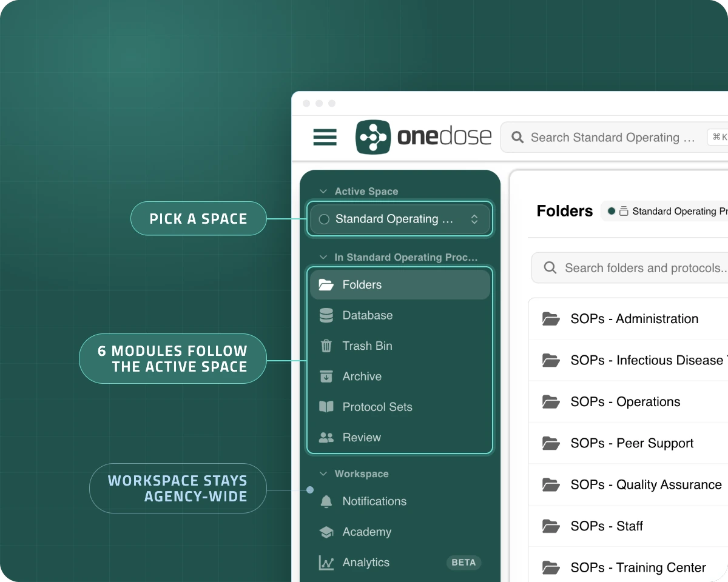Open the hamburger menu icon
The image size is (728, 582).
[325, 137]
